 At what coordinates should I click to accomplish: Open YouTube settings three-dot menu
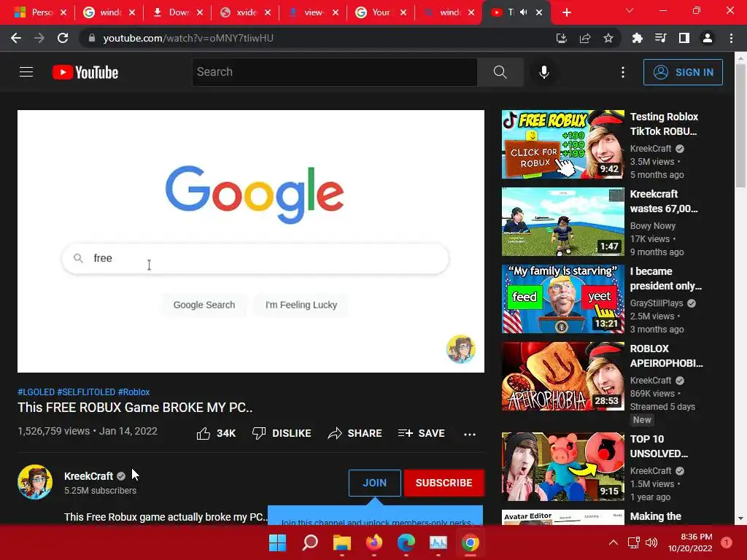(623, 72)
